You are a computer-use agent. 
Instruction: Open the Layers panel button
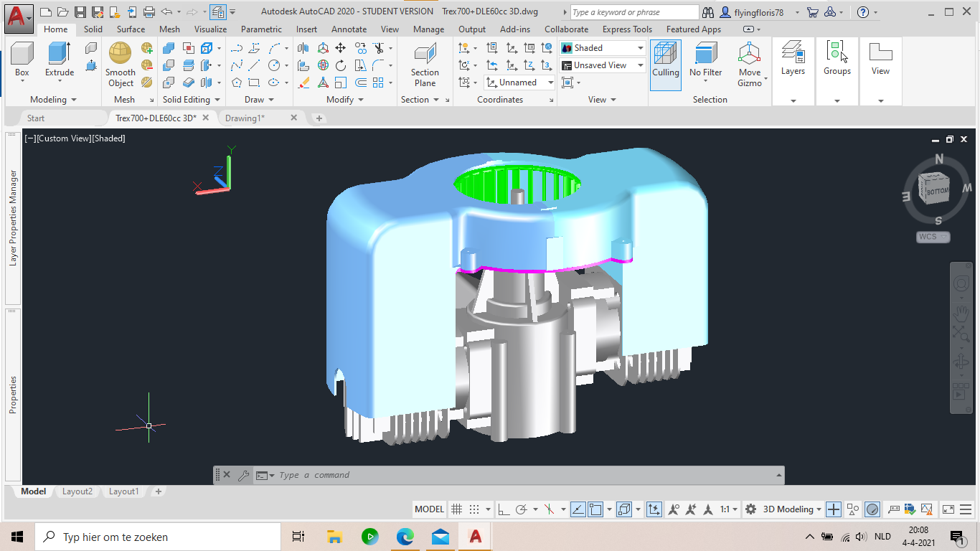793,60
